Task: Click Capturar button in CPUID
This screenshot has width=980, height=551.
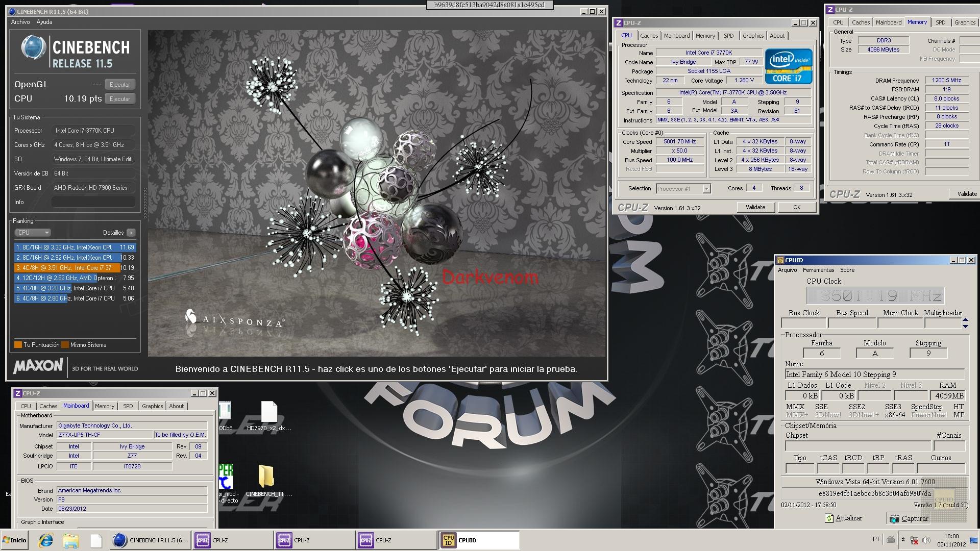Action: click(x=909, y=518)
